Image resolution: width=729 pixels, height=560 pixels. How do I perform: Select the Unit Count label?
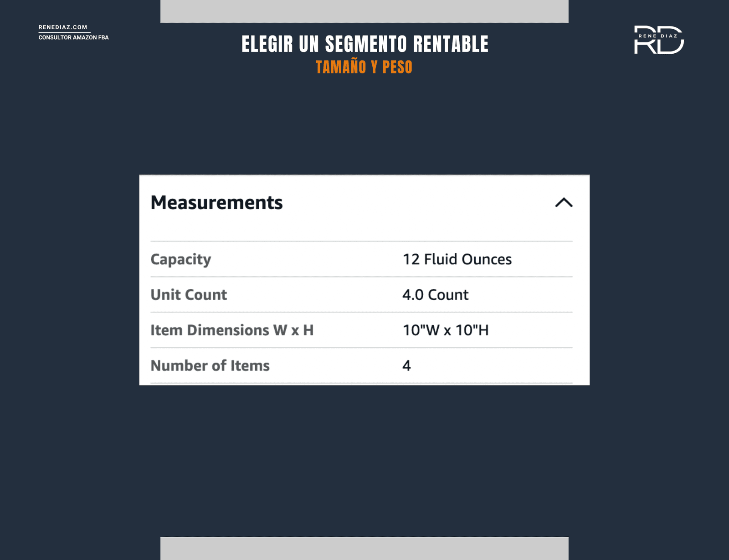(x=189, y=295)
